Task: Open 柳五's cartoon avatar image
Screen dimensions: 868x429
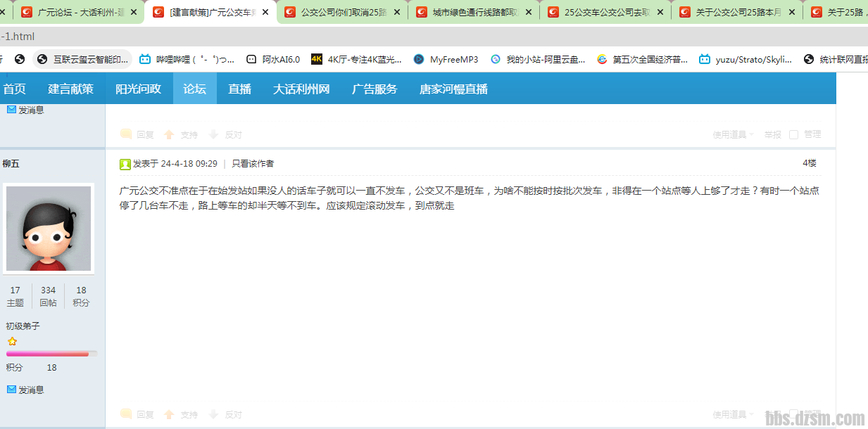Action: [x=49, y=229]
